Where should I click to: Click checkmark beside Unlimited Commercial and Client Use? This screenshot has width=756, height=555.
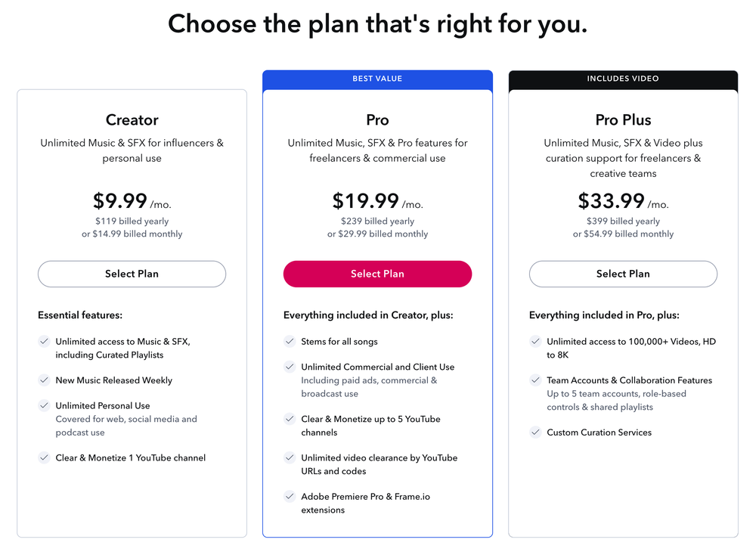click(290, 367)
